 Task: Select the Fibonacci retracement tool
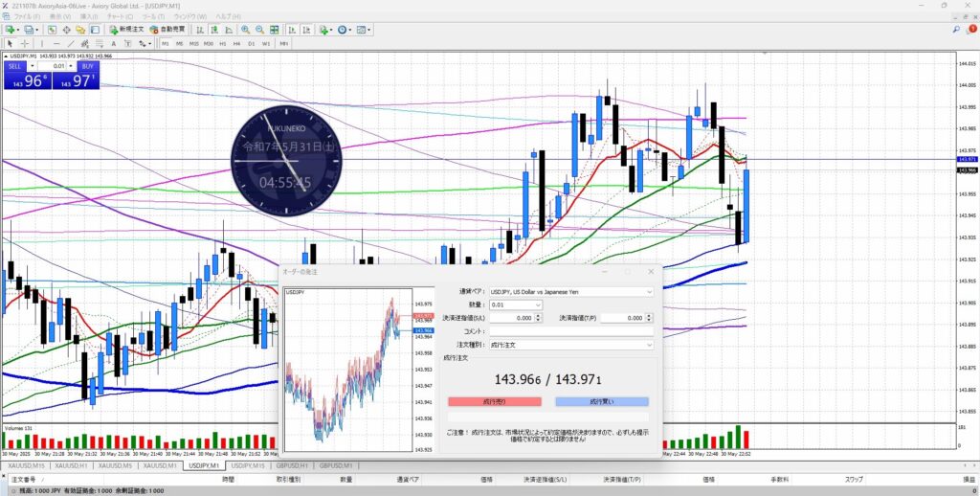coord(100,44)
